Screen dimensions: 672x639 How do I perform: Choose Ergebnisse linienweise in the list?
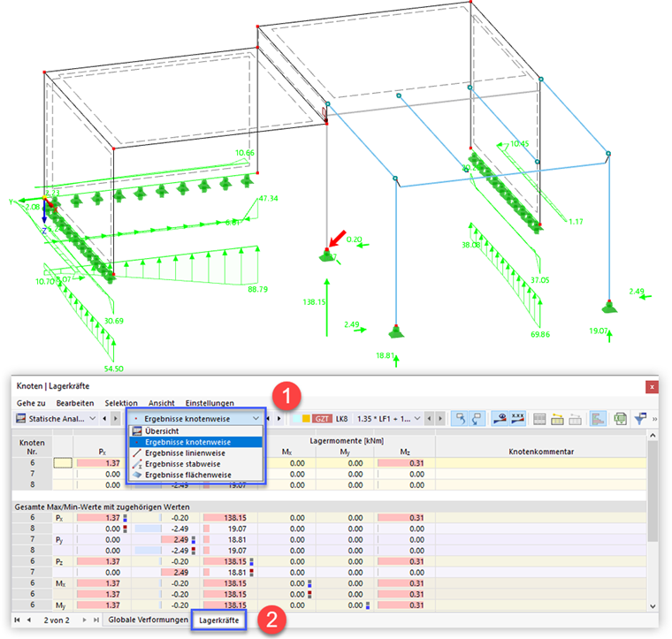196,453
